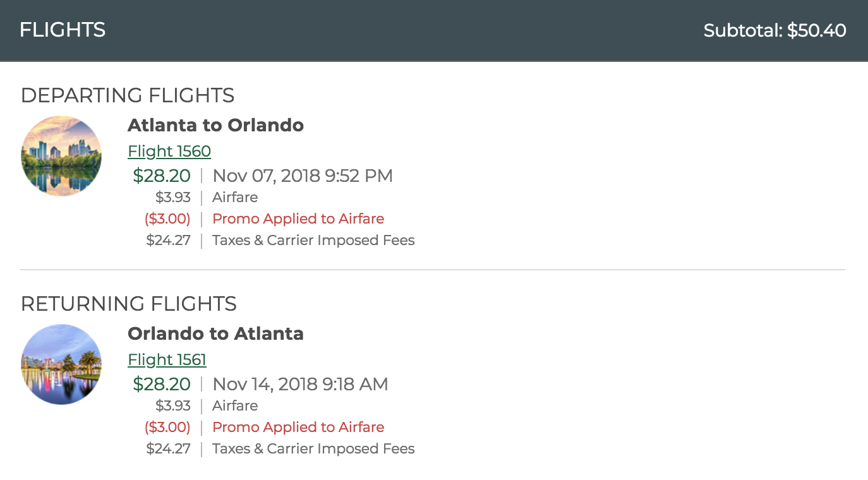The image size is (868, 480).
Task: Select the FLIGHTS header bar
Action: [x=62, y=30]
